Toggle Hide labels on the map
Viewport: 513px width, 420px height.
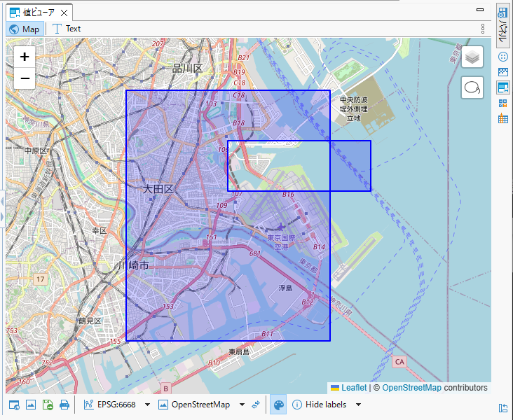coord(320,405)
